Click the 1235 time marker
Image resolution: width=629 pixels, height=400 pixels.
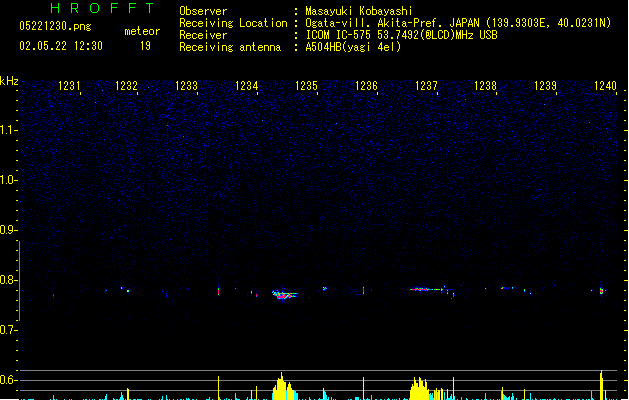[x=306, y=86]
